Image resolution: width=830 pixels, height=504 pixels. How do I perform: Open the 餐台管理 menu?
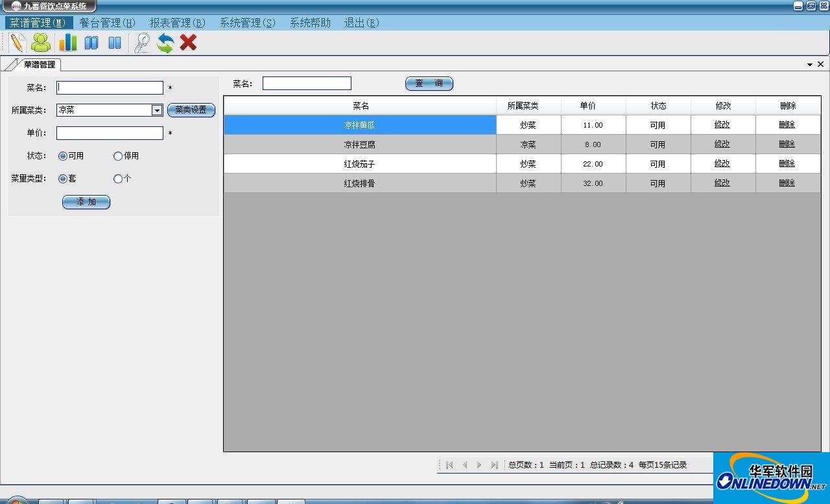point(107,23)
